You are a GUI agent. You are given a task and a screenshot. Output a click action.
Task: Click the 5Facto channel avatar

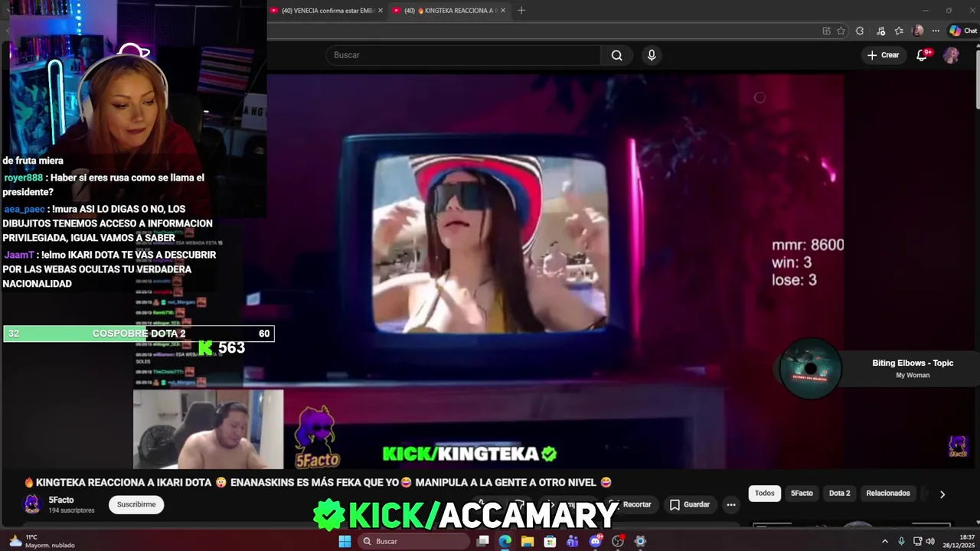click(x=32, y=504)
